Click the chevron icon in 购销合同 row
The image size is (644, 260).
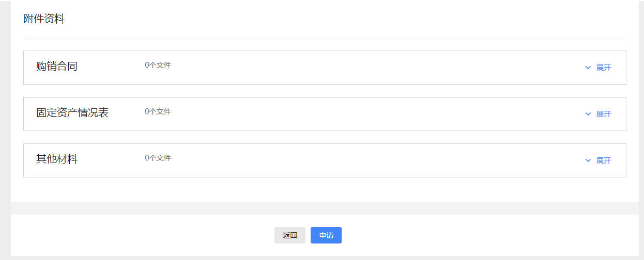(588, 68)
